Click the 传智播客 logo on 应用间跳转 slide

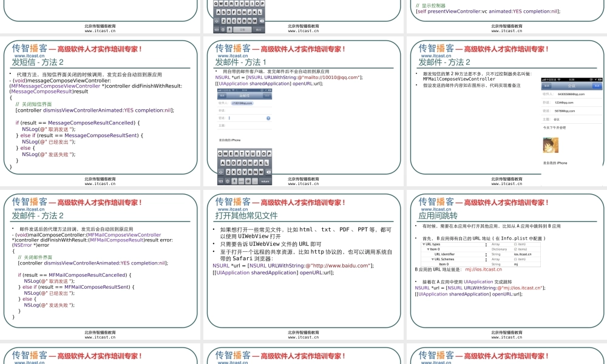pos(436,202)
